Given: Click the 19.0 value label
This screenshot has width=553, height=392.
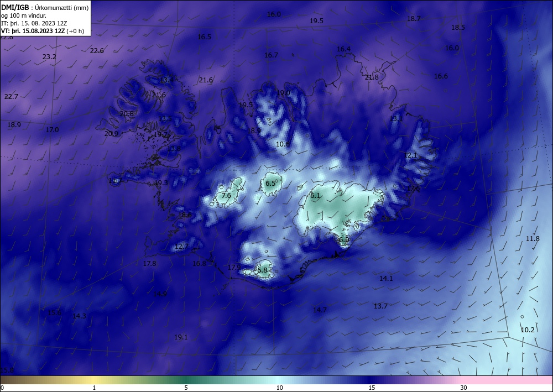Looking at the screenshot, I should [x=283, y=93].
